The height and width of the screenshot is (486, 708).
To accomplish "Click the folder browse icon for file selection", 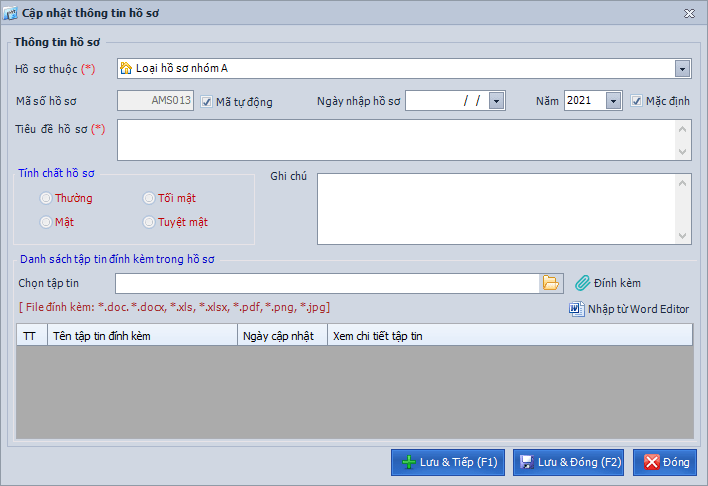I will tap(551, 283).
